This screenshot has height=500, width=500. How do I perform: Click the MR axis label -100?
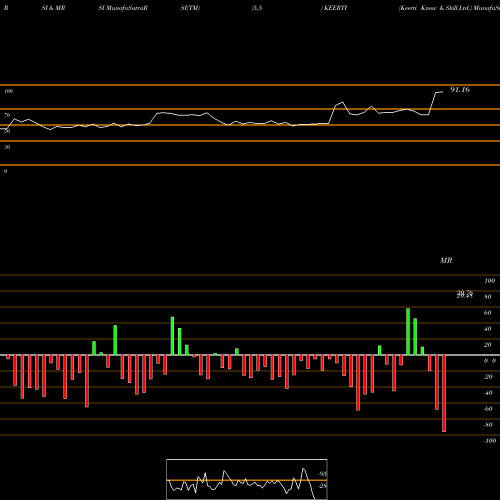pyautogui.click(x=490, y=441)
